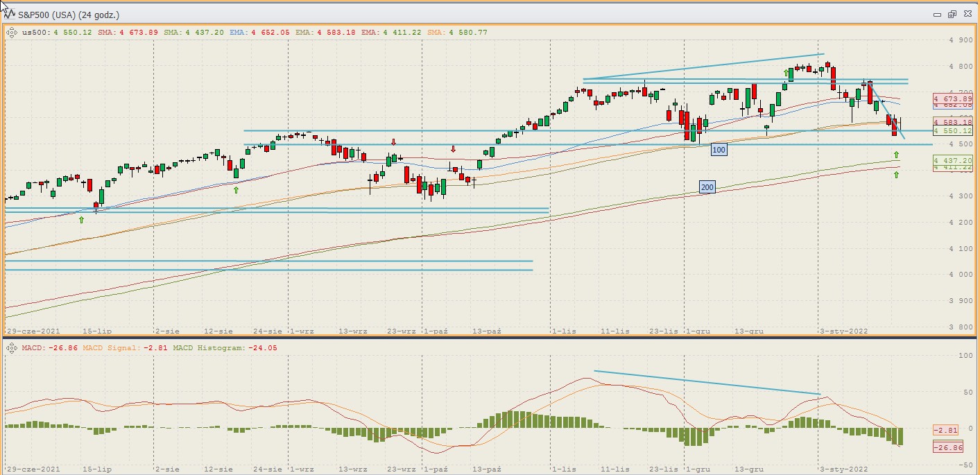The image size is (980, 475).
Task: Click the '100' moving average label marker
Action: 719,150
